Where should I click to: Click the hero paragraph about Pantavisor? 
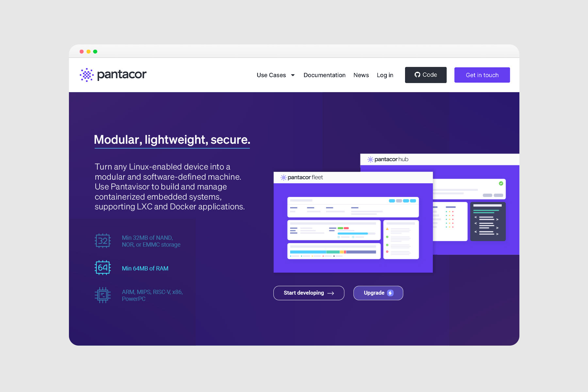pos(170,187)
